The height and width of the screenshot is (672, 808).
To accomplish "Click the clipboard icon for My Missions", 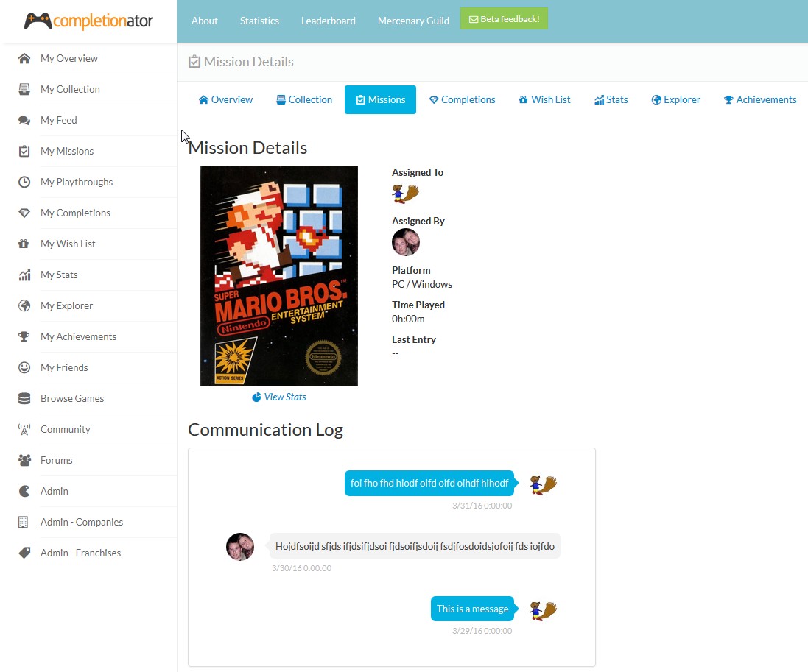I will pos(24,151).
